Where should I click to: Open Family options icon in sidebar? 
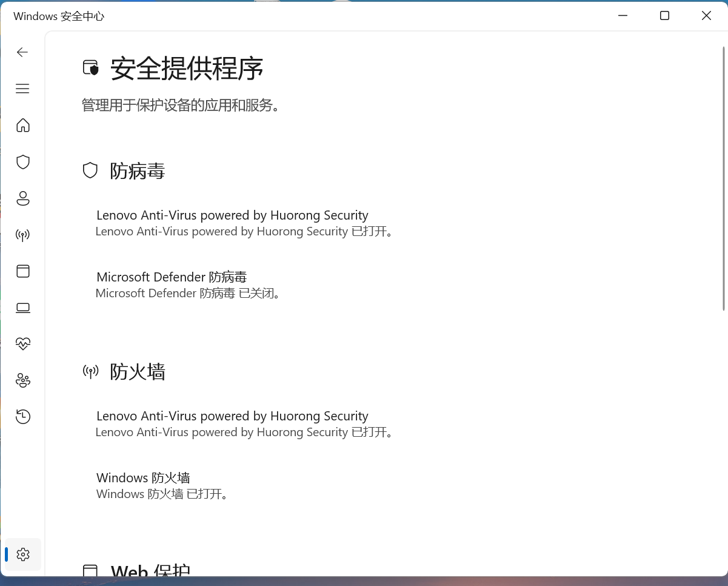coord(23,380)
